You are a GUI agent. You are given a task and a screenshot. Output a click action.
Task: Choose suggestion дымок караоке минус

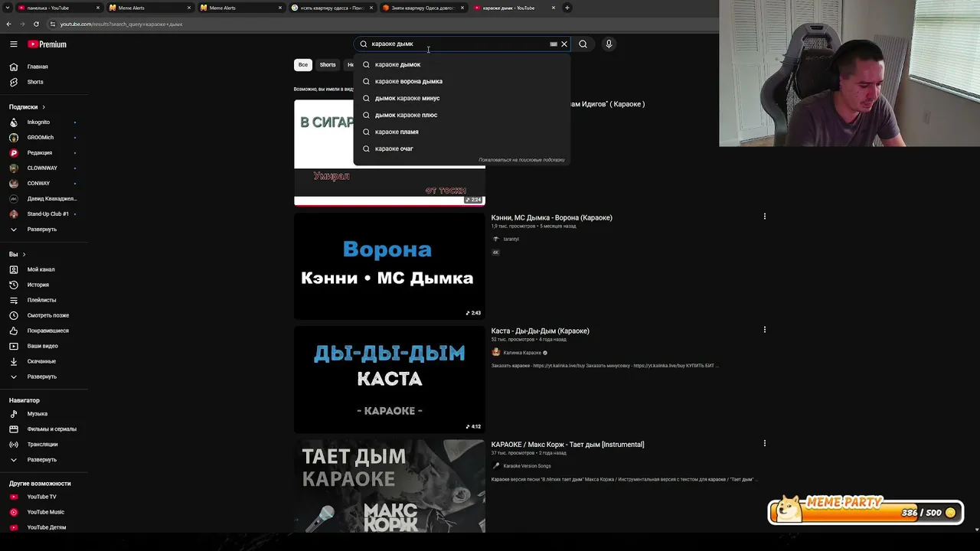[x=462, y=98]
